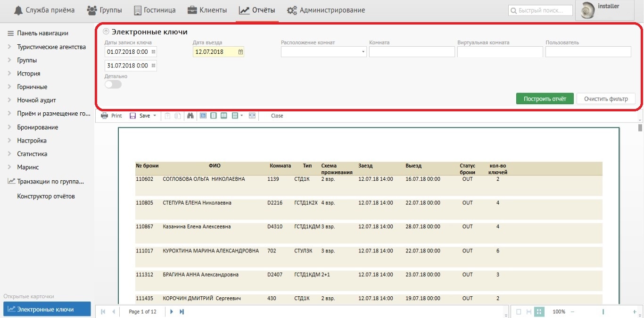Open the Клиенты top menu

pyautogui.click(x=207, y=10)
